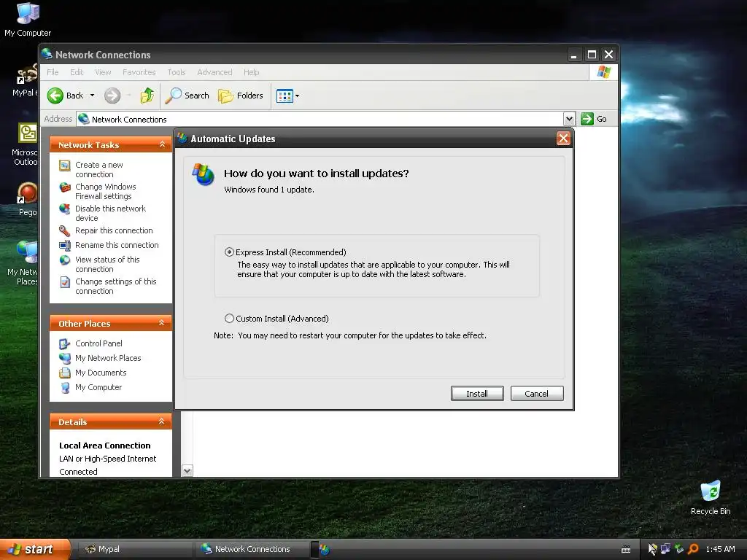This screenshot has width=747, height=560.
Task: Click the taskbar clock showing 1:45 AM
Action: pyautogui.click(x=720, y=550)
